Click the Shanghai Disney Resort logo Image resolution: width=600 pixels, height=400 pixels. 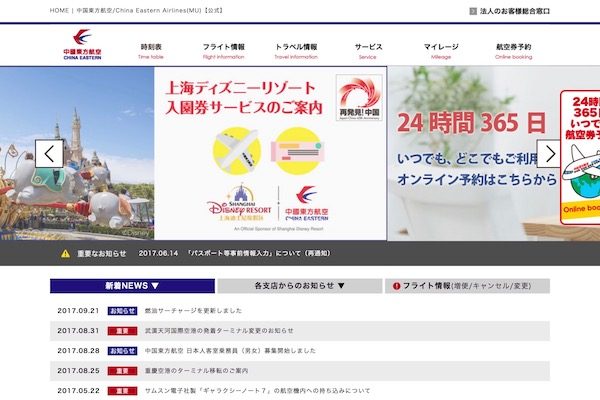tap(239, 202)
